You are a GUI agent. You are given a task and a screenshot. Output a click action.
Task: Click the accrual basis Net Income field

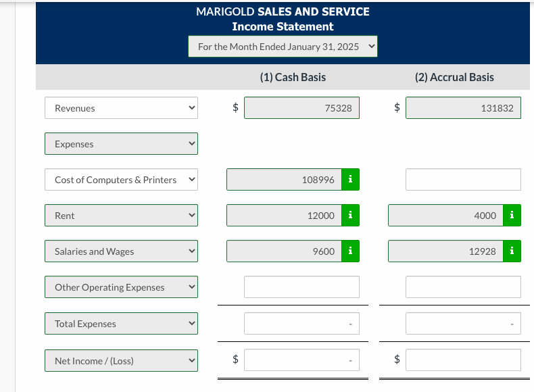point(463,360)
